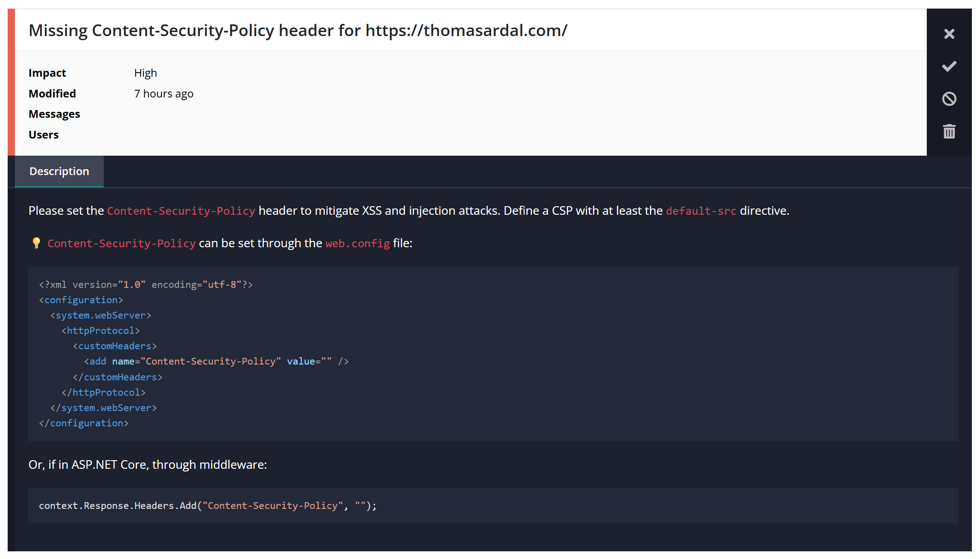Click the ignore (ban circle) icon
The image size is (980, 559).
click(949, 99)
